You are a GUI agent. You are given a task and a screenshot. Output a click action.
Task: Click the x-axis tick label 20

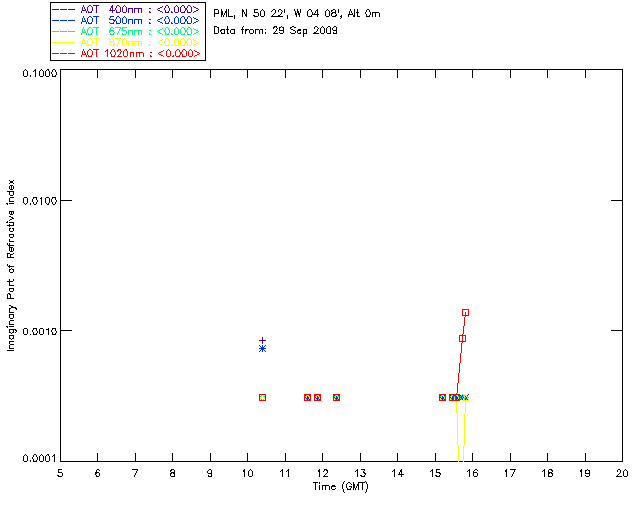click(622, 473)
